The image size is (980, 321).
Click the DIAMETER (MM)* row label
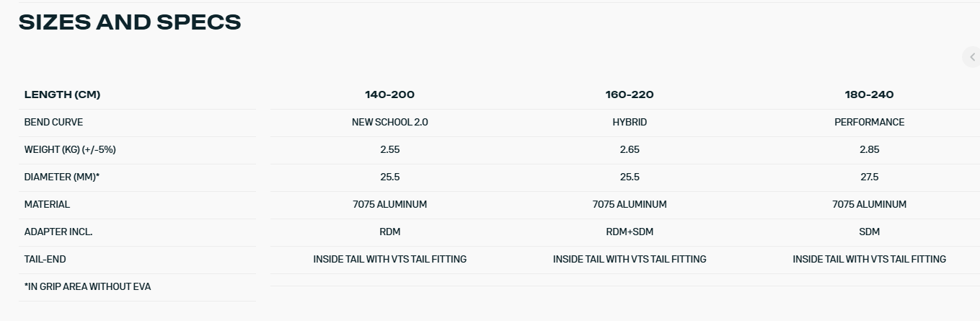[61, 177]
